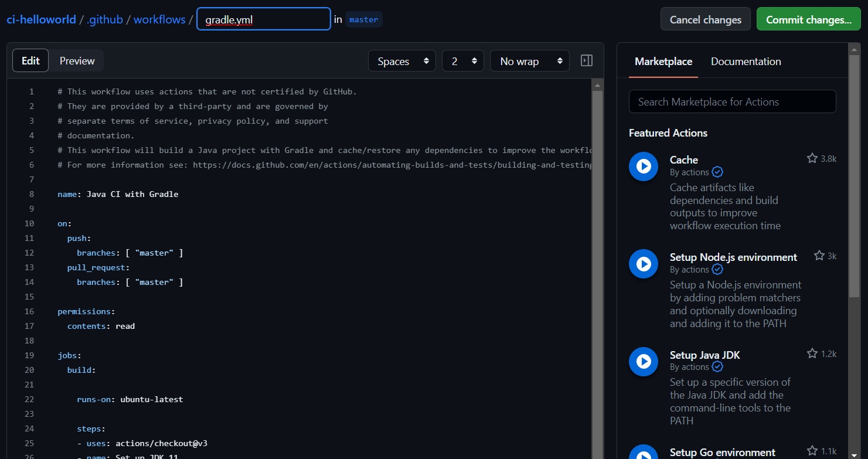
Task: Click the Cache action play icon
Action: [644, 166]
